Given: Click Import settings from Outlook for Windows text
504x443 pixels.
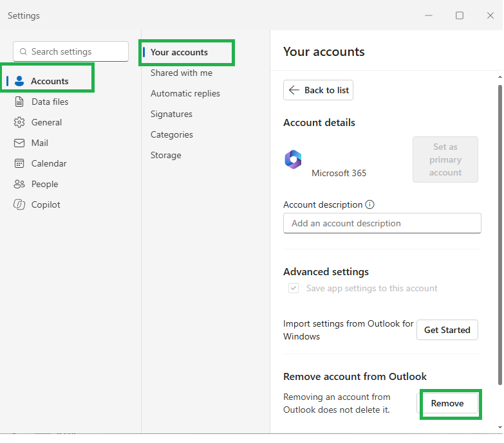Looking at the screenshot, I should [x=348, y=330].
